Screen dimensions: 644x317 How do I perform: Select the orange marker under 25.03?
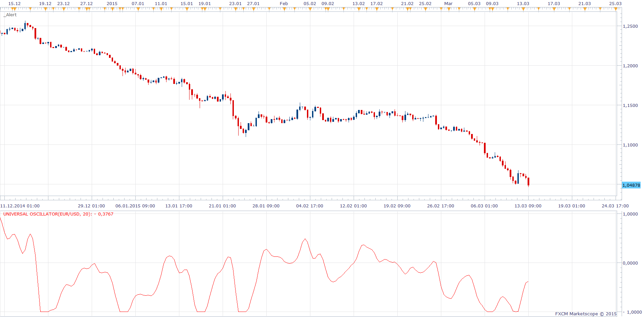click(616, 9)
